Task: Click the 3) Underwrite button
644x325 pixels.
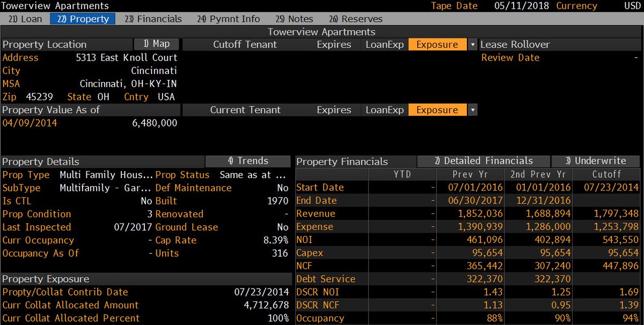Action: (x=596, y=161)
